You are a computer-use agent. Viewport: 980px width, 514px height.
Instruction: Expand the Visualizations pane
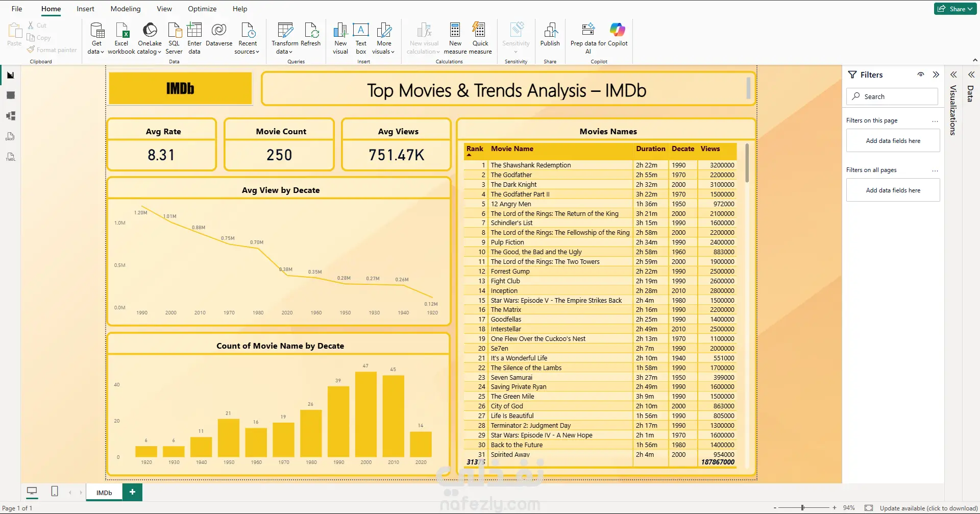(953, 75)
